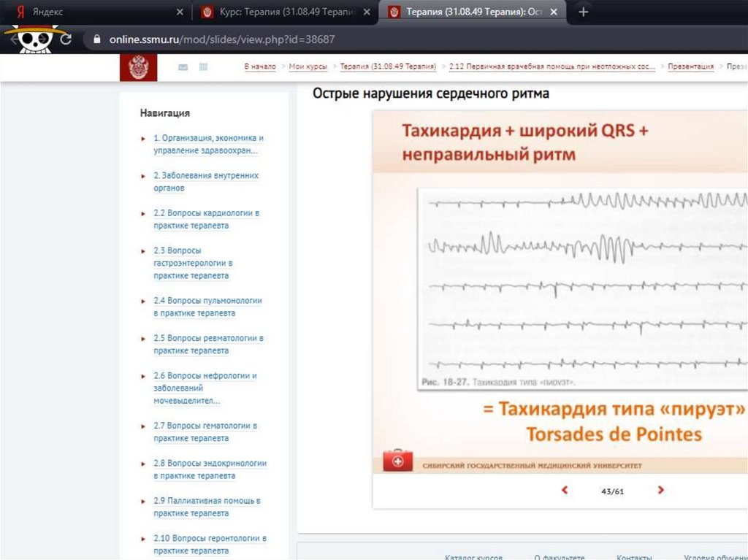Screen dimensions: 748x560
Task: Expand arrow beside '2.4 Вопросы пульмонологии'
Action: pyautogui.click(x=143, y=302)
